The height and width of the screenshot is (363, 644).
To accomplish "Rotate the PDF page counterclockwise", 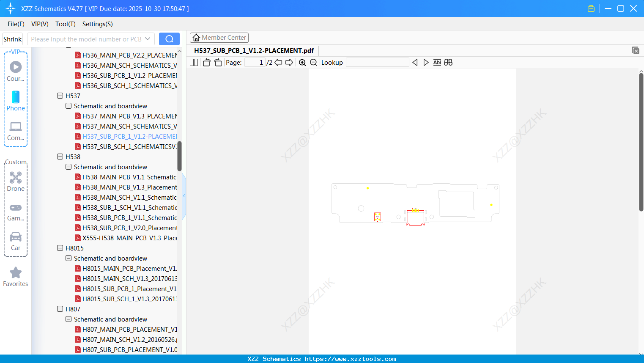I will click(x=206, y=62).
